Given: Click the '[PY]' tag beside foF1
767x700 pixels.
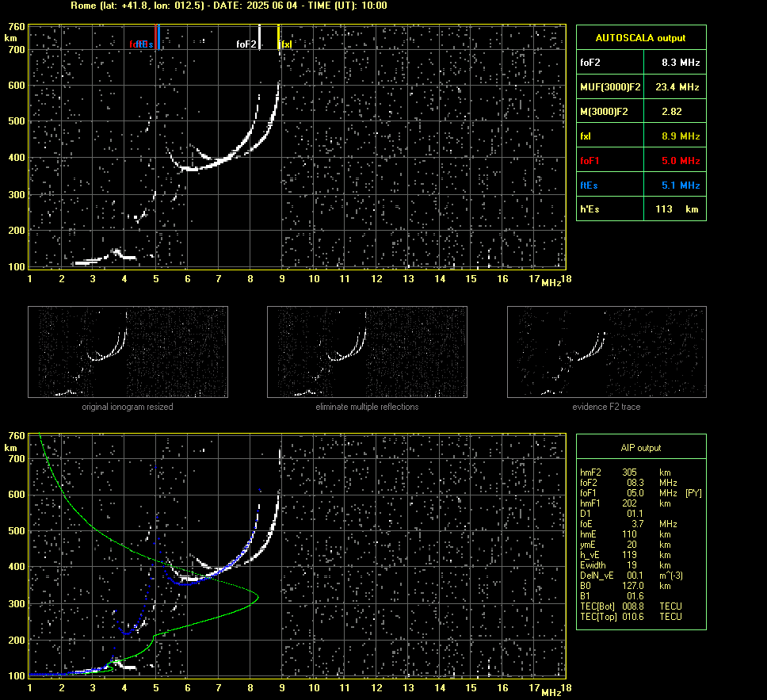Looking at the screenshot, I should tap(693, 493).
